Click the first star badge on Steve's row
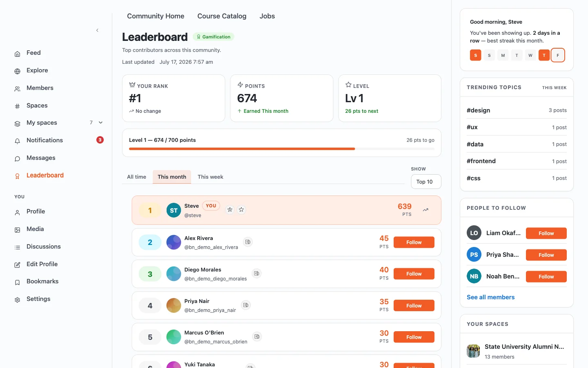This screenshot has width=588, height=368. (x=230, y=210)
